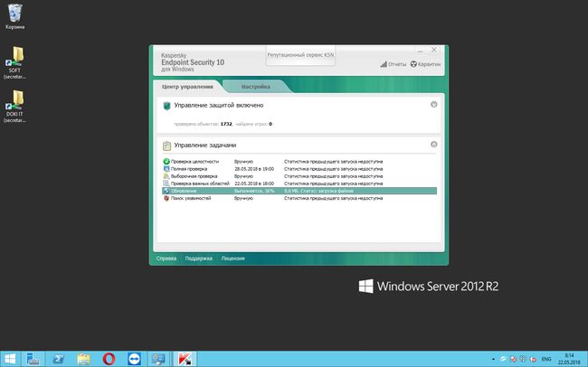Open TeamViewer from the taskbar

coord(135,358)
